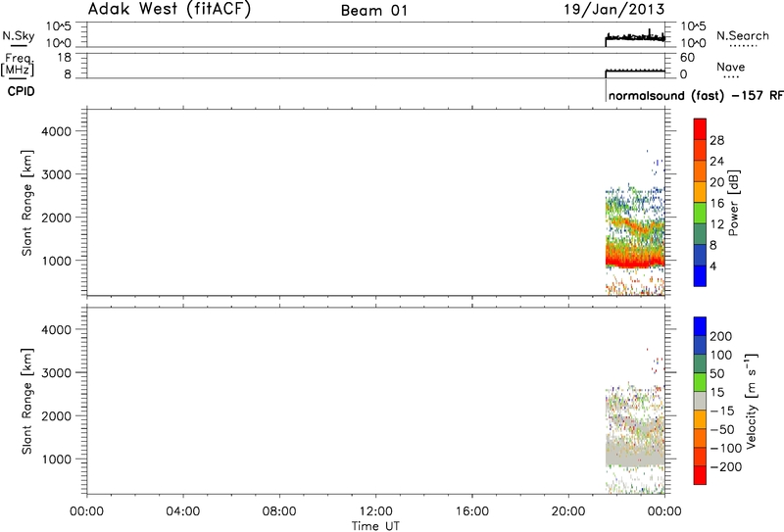784x532 pixels.
Task: Click Power colorbar value '28'
Action: tap(716, 140)
